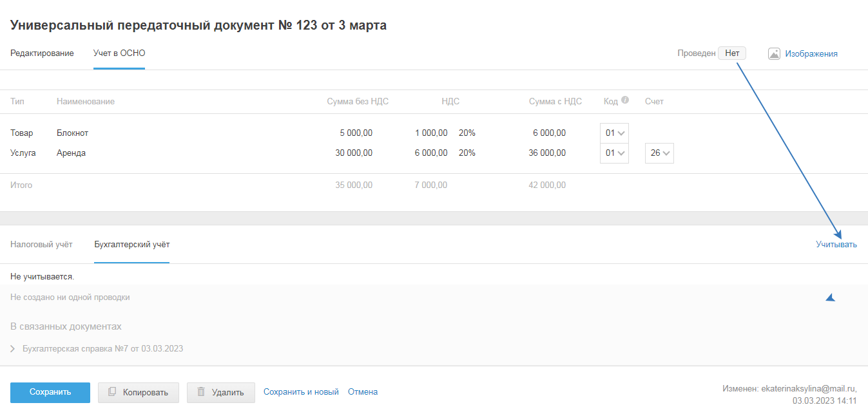Open the Счет dropdown showing 26
Image resolution: width=868 pixels, height=414 pixels.
(659, 153)
